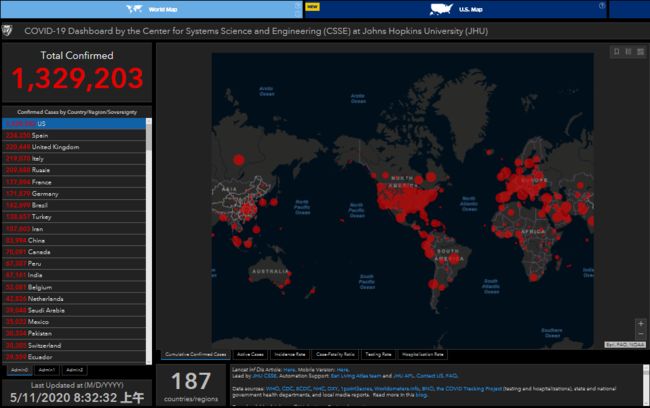Select Brazil in the country list
Image resolution: width=650 pixels, height=408 pixels.
click(74, 205)
